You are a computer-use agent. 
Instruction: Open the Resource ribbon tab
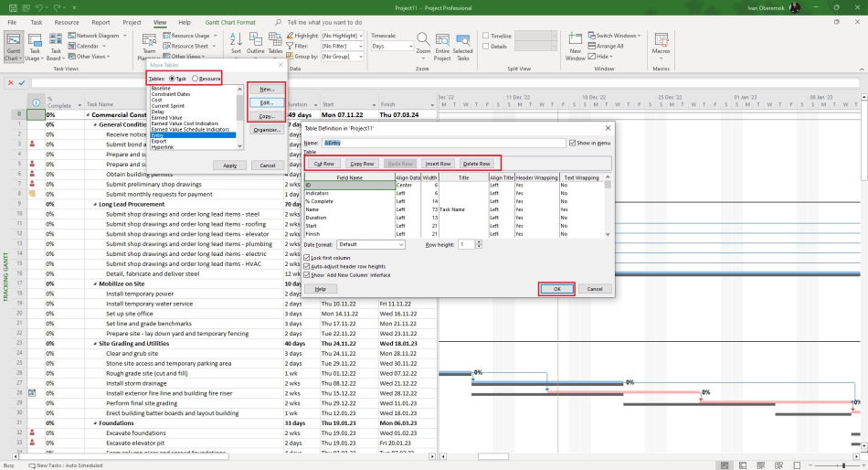click(x=67, y=22)
